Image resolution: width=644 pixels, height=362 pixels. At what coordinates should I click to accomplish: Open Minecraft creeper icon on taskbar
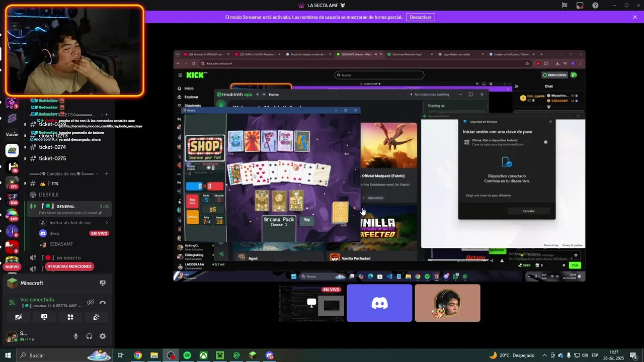point(220,355)
